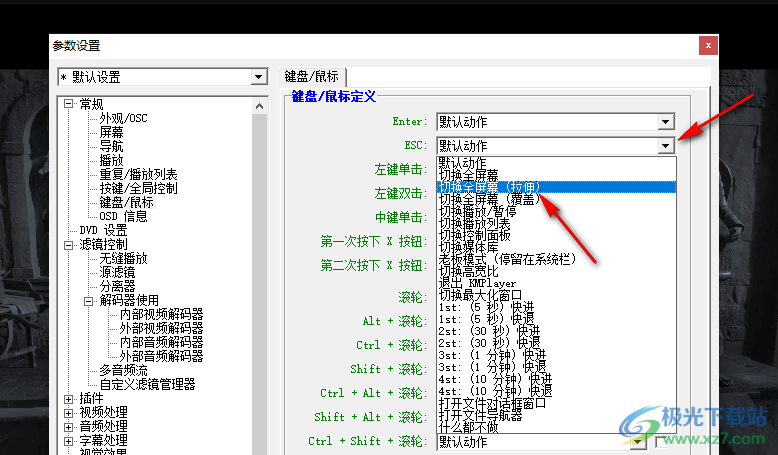Choose 1st: (5 秒) 快退 option

coord(556,319)
